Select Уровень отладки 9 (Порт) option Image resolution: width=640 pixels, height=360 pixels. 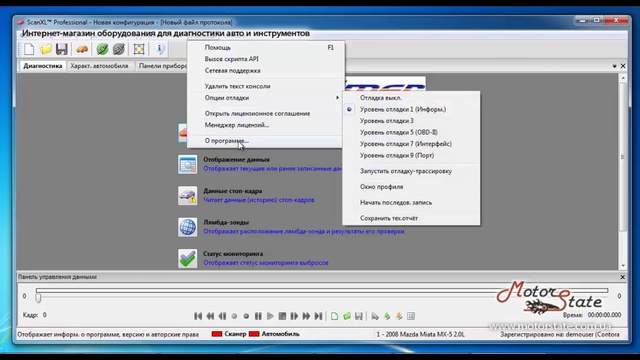click(x=411, y=156)
